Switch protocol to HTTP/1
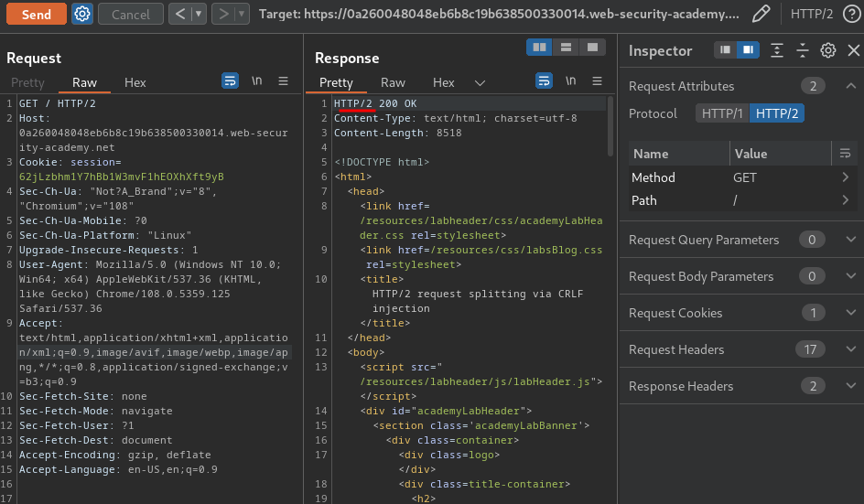 (x=722, y=113)
